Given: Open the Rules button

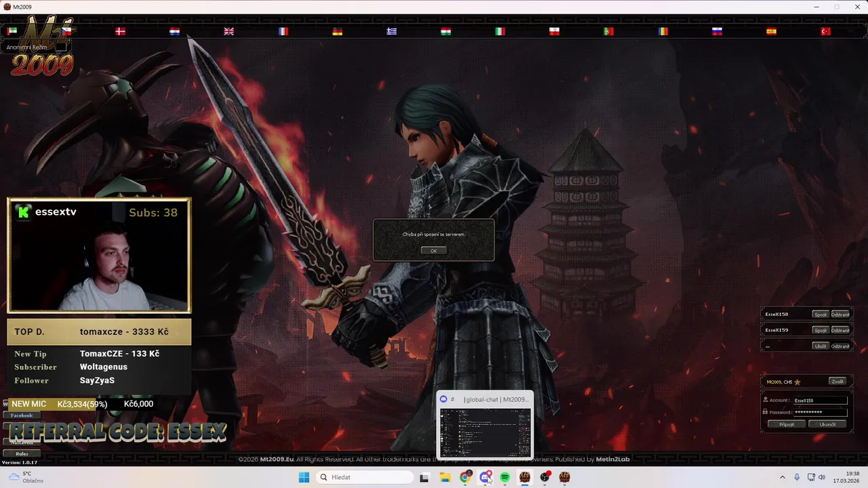Looking at the screenshot, I should click(x=22, y=453).
